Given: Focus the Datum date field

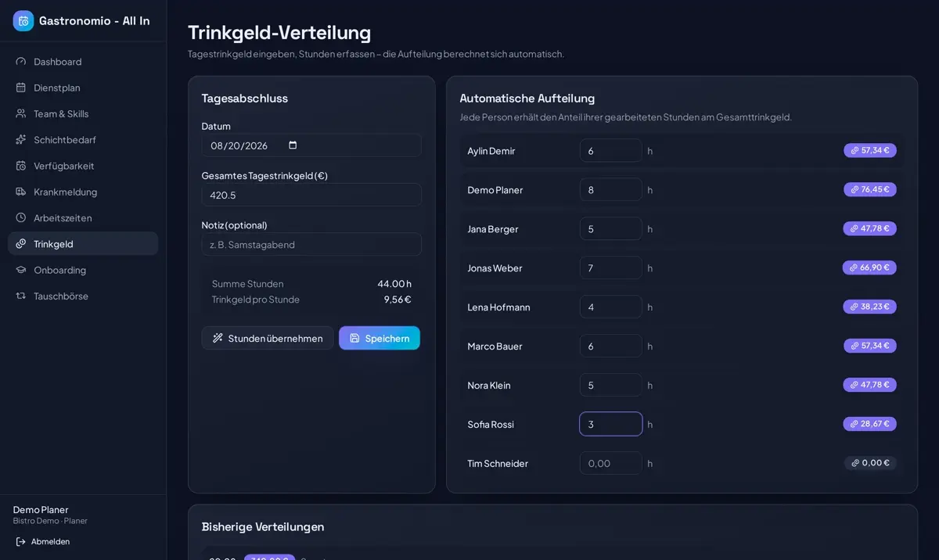Looking at the screenshot, I should 311,145.
